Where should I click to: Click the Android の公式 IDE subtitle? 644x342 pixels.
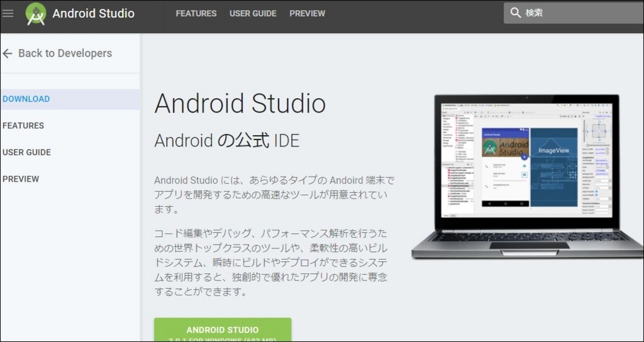226,141
